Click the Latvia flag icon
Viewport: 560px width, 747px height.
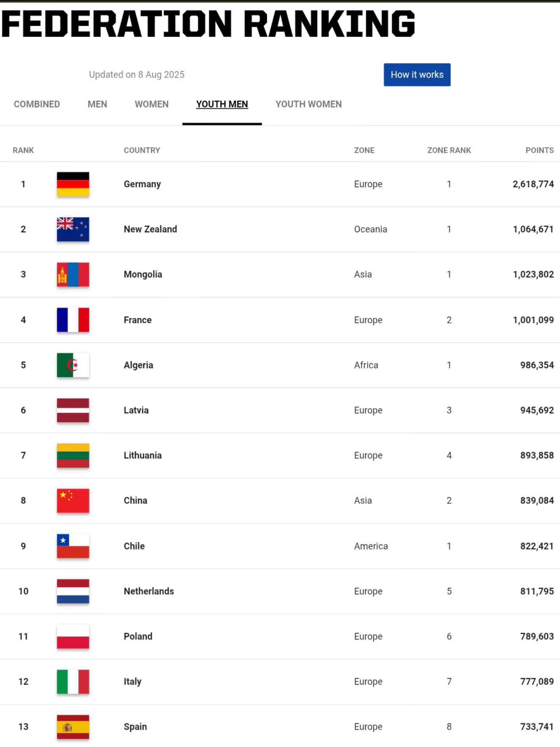point(73,410)
